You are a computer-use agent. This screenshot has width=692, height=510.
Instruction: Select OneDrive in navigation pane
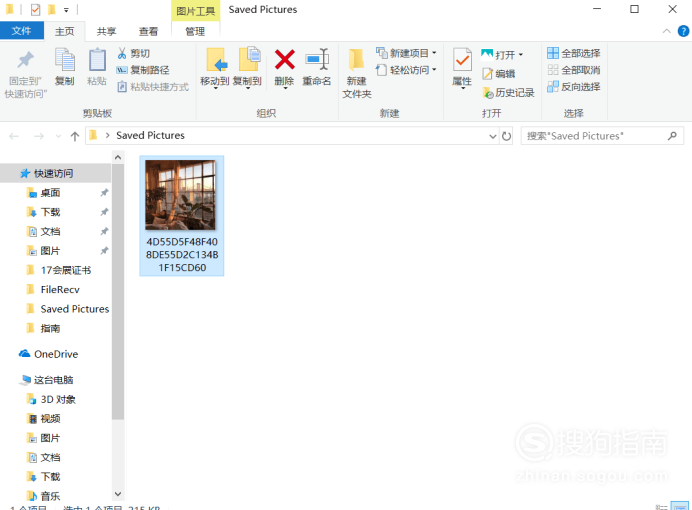(x=56, y=354)
